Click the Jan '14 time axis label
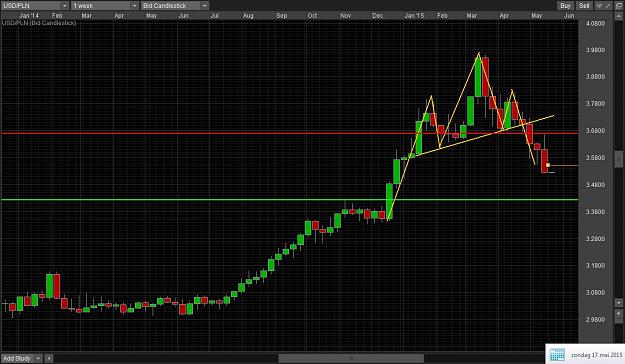The image size is (625, 364). (x=29, y=16)
